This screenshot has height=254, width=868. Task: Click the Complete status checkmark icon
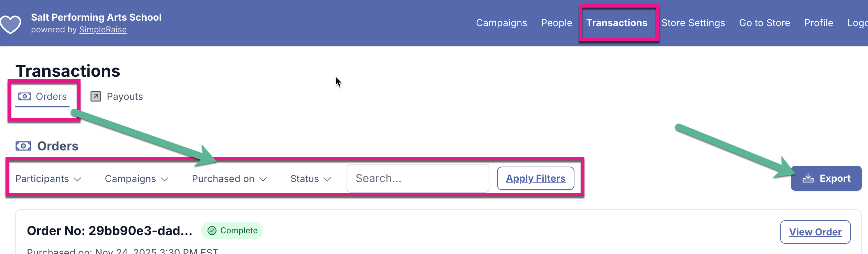click(x=212, y=231)
